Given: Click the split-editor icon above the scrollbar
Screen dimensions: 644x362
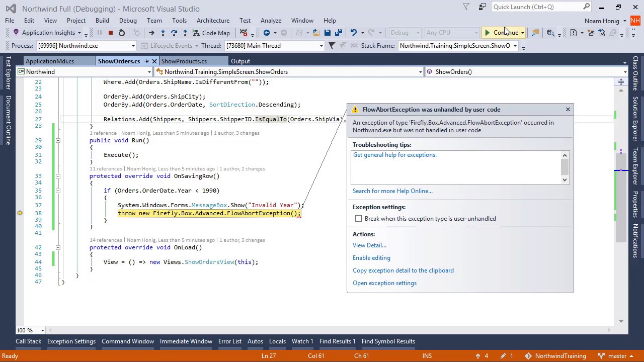Looking at the screenshot, I should 621,81.
